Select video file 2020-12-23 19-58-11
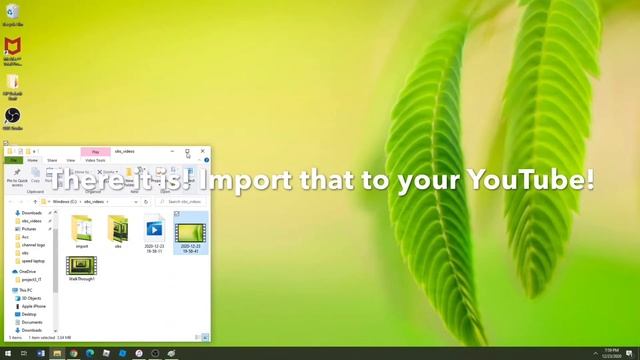The height and width of the screenshot is (360, 640). coord(154,233)
